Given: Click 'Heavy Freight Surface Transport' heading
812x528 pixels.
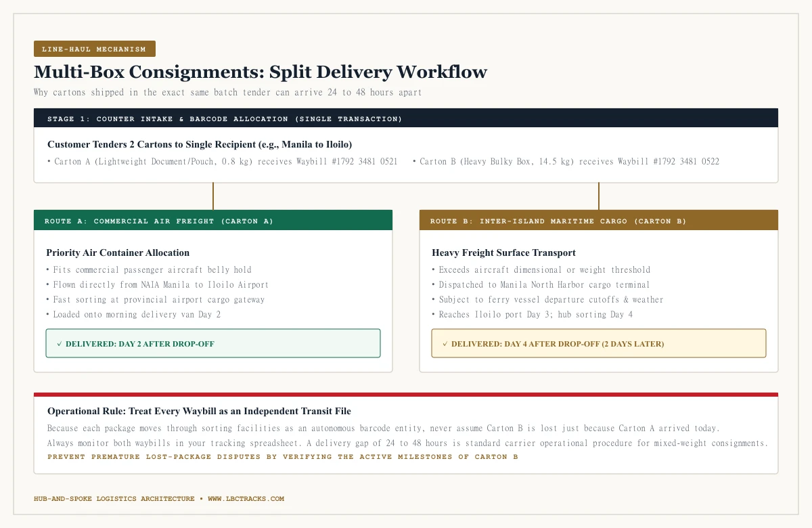Looking at the screenshot, I should tap(503, 252).
